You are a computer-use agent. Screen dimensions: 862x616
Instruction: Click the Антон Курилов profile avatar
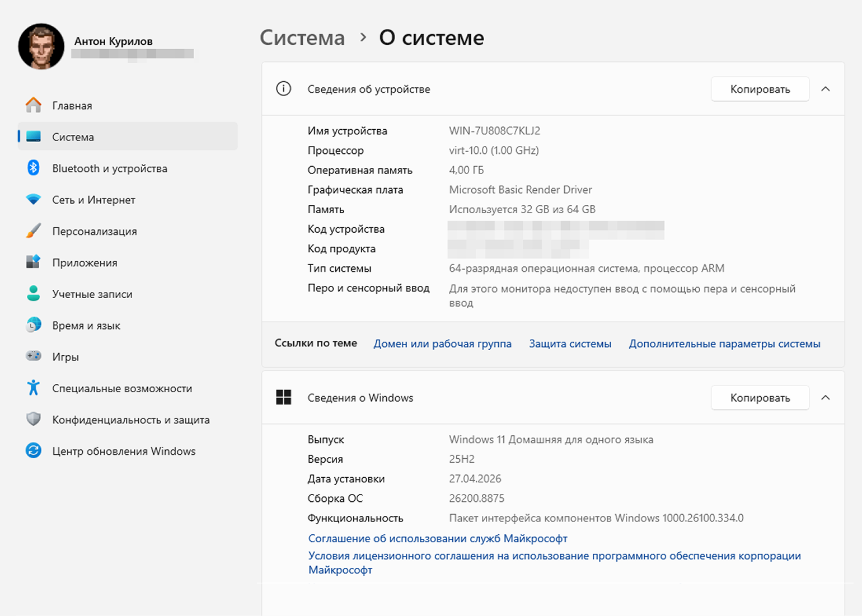[41, 46]
